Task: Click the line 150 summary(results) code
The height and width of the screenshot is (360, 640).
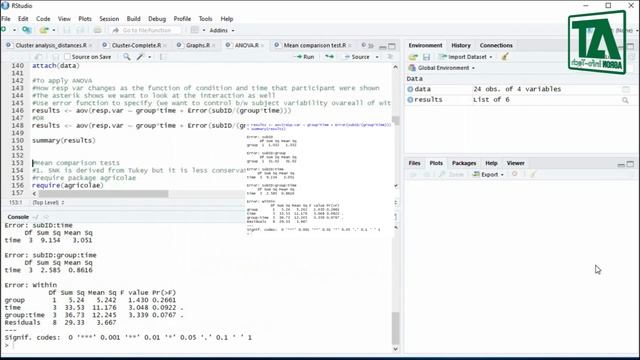Action: tap(64, 140)
